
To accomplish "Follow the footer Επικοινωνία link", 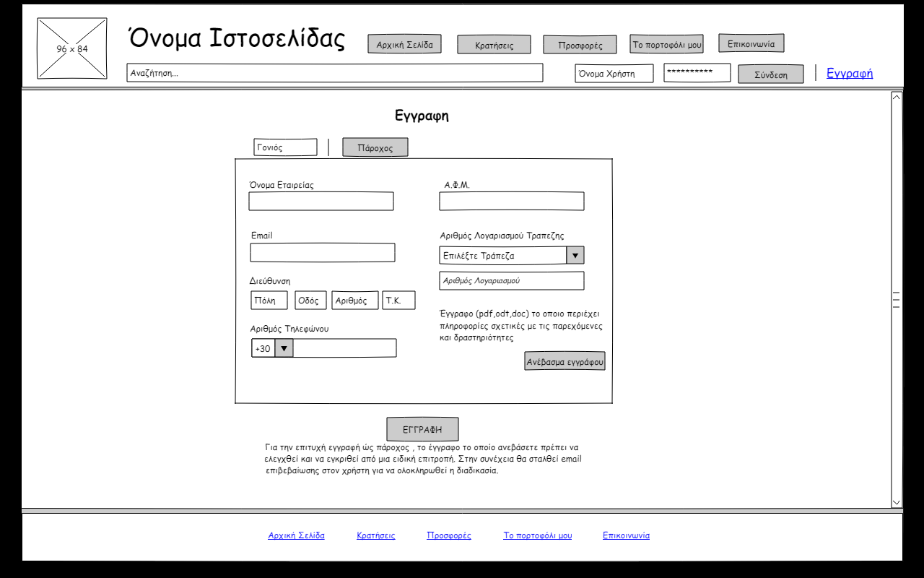I will pos(627,535).
